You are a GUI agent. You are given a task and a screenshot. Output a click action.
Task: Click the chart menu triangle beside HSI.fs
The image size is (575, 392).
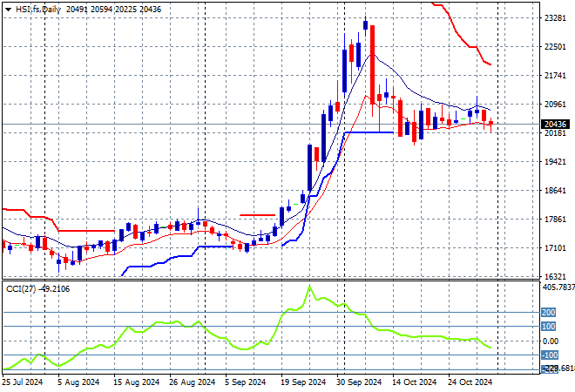(8, 8)
